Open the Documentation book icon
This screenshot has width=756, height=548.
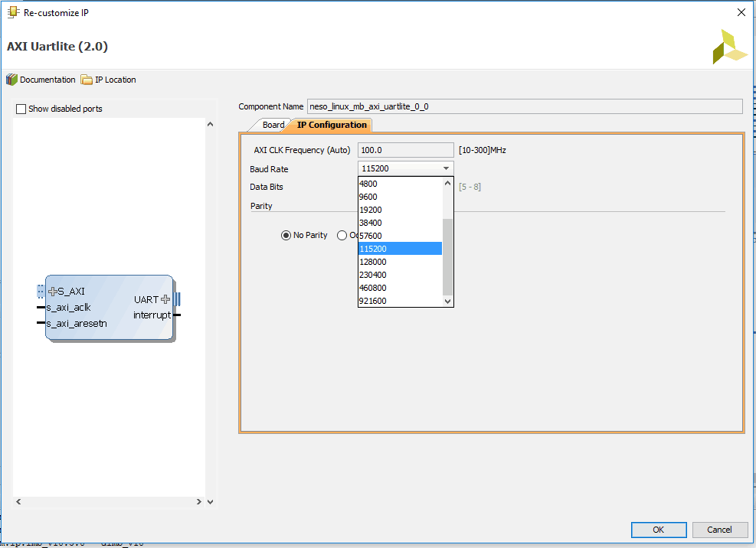pos(11,80)
